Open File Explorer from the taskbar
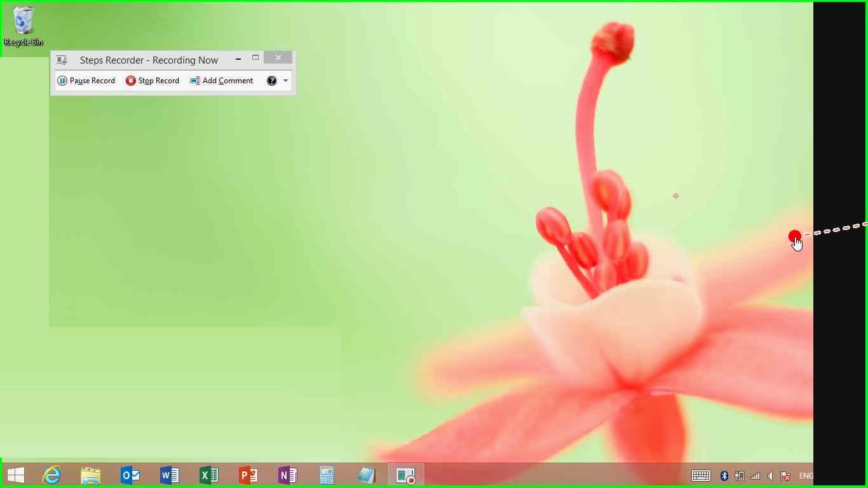This screenshot has height=488, width=868. tap(91, 475)
